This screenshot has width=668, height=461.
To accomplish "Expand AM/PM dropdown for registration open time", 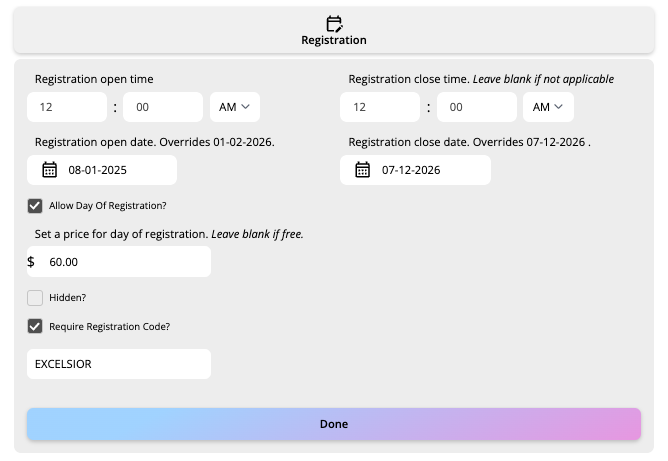I will [x=234, y=107].
